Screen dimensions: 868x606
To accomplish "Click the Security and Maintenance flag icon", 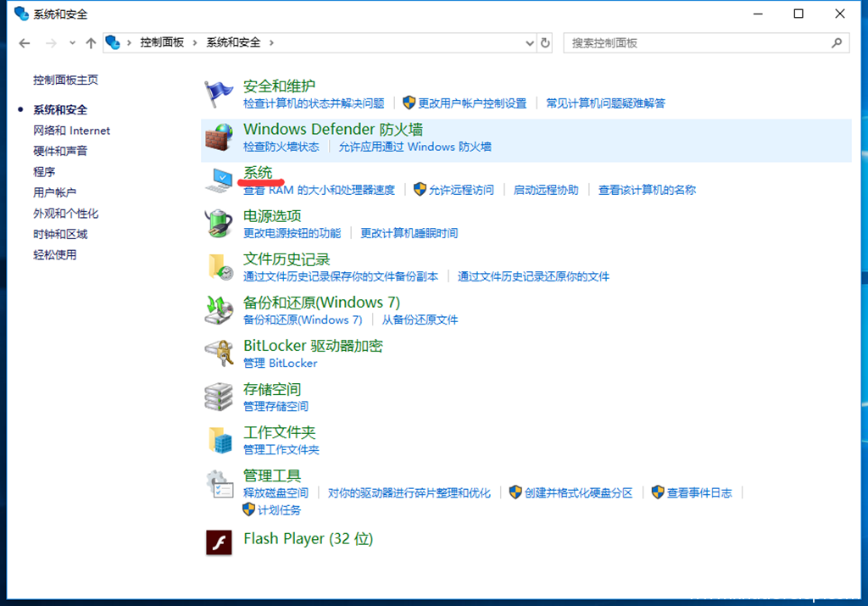I will point(220,94).
